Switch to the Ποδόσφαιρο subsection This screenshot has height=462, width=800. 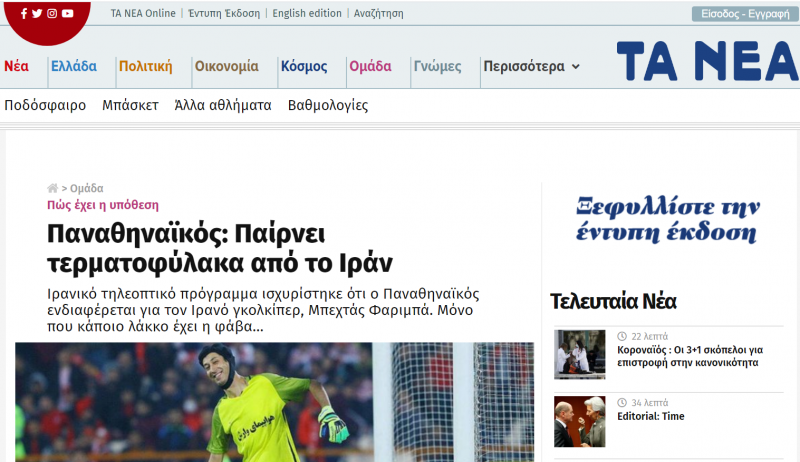[45, 105]
